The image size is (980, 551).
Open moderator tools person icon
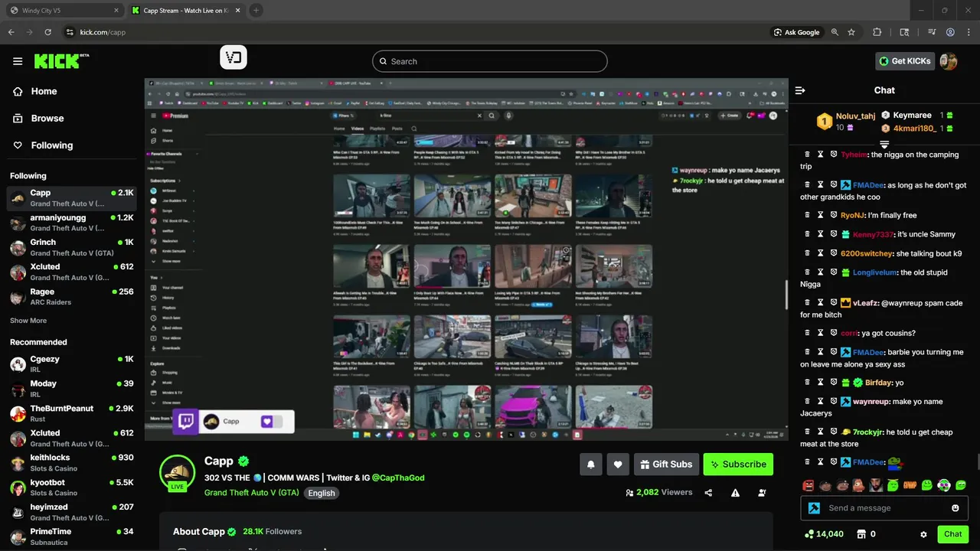tap(762, 493)
